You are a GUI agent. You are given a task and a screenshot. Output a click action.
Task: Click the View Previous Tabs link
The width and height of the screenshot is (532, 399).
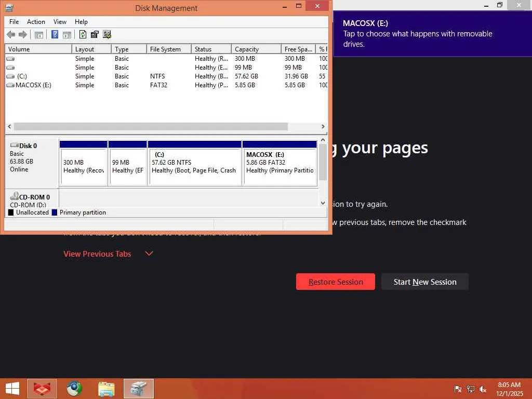point(97,254)
